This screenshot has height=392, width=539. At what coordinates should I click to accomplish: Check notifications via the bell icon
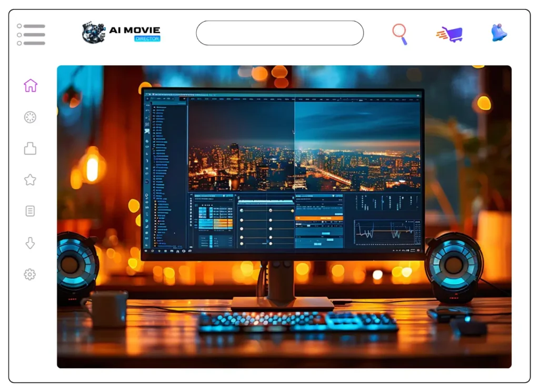tap(498, 33)
